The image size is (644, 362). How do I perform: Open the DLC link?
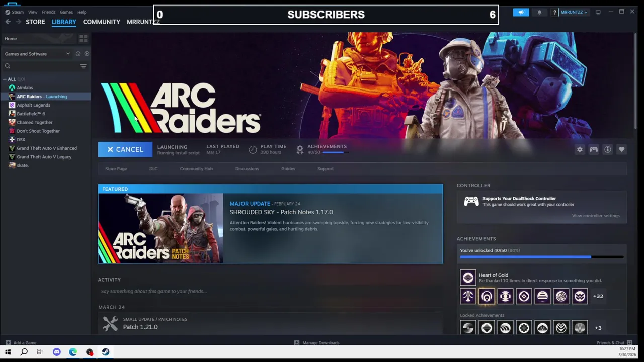153,169
